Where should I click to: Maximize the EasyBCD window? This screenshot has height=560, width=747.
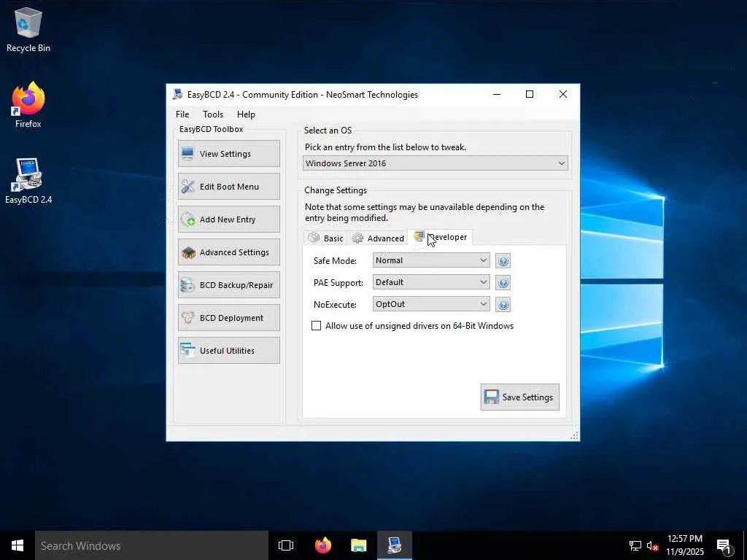point(530,94)
